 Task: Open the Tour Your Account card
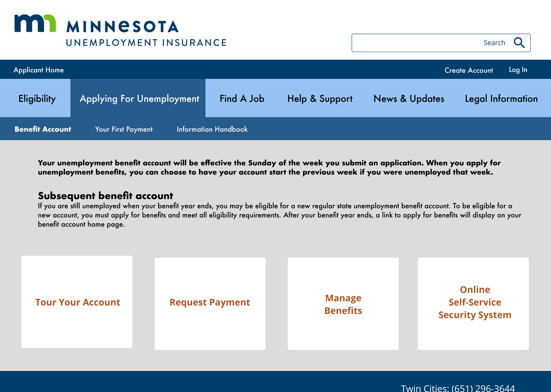pyautogui.click(x=77, y=302)
